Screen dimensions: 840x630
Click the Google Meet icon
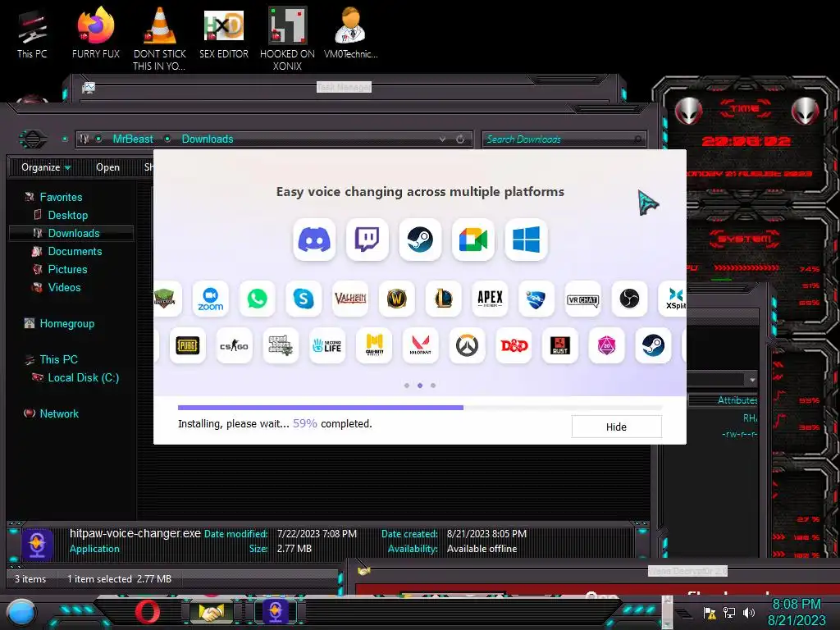point(473,240)
